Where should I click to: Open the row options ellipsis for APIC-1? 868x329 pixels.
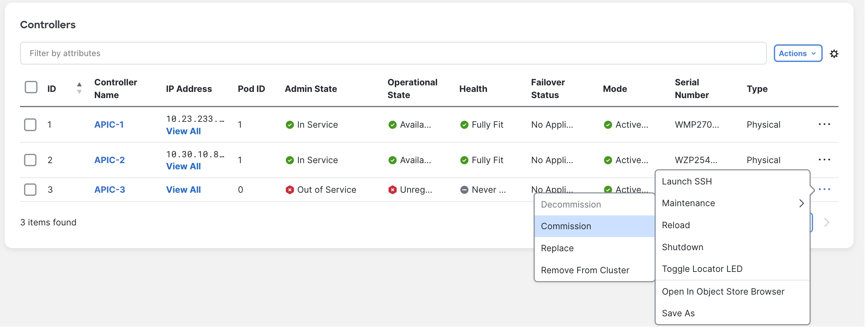824,124
